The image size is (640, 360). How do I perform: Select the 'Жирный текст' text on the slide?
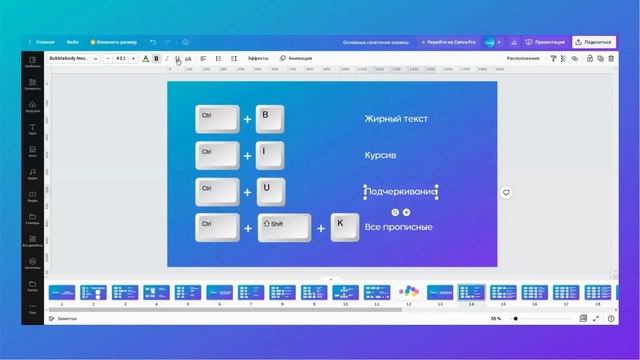[396, 119]
